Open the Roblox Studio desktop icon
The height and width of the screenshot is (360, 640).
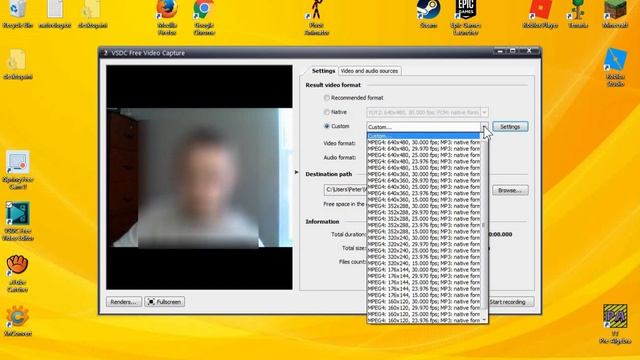tap(615, 67)
